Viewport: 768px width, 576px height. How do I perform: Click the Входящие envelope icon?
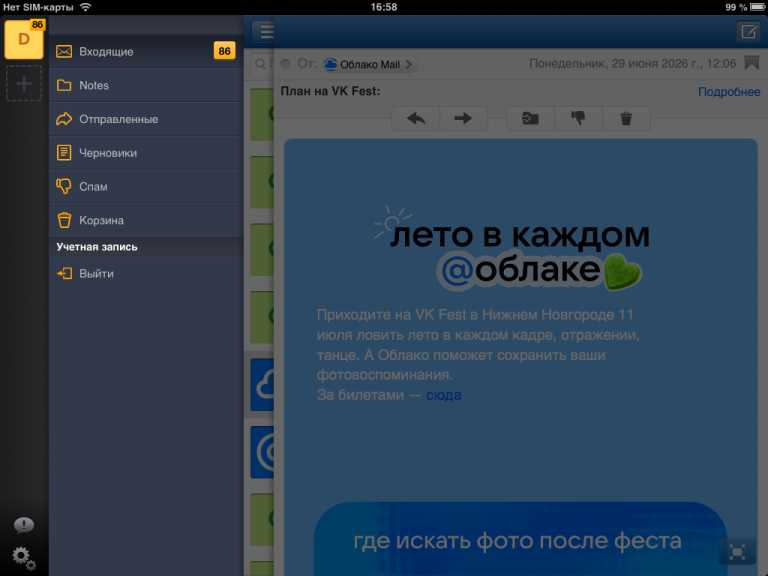pyautogui.click(x=64, y=51)
